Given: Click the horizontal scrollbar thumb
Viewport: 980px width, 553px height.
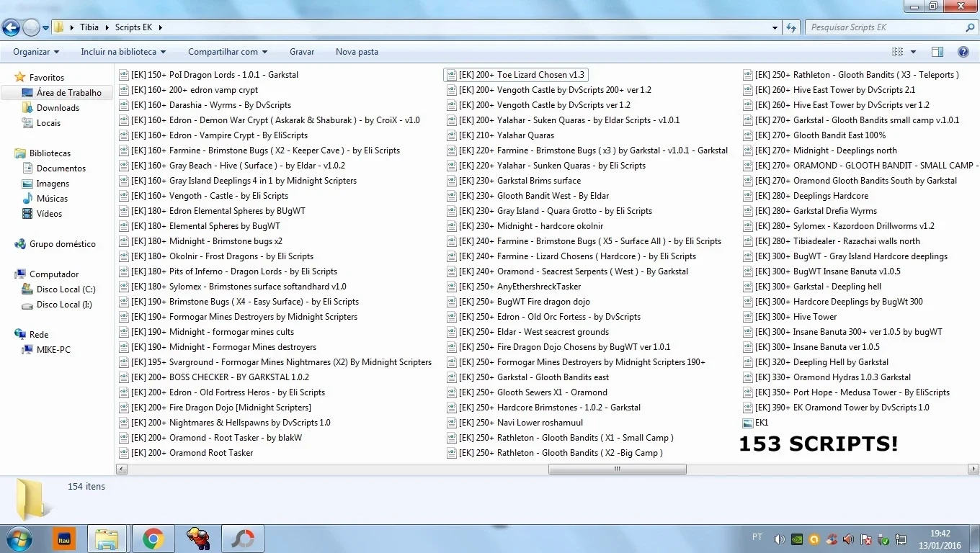Looking at the screenshot, I should coord(617,469).
